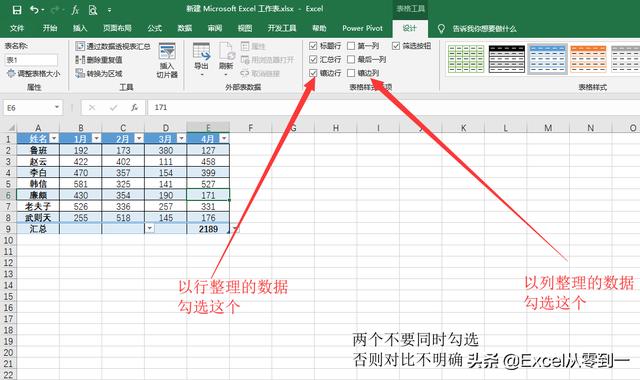Open the Name Box dropdown arrow
The height and width of the screenshot is (380, 640).
coord(57,107)
